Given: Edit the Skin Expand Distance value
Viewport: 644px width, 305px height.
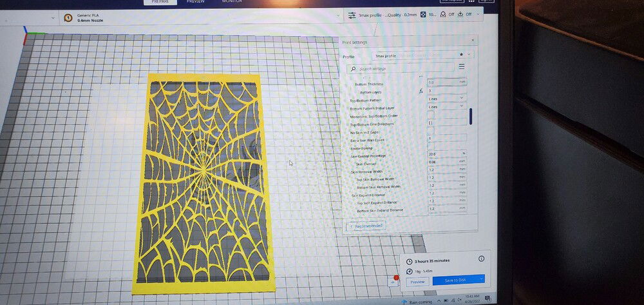Looking at the screenshot, I should pos(446,193).
